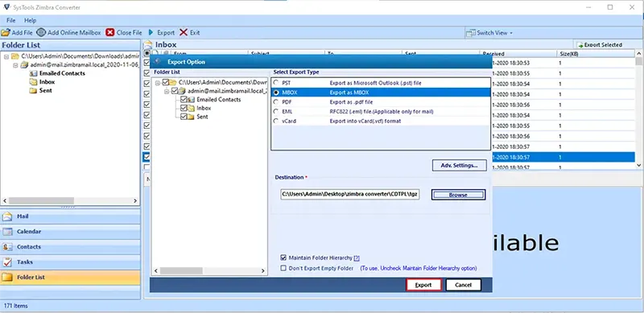Click the 171 Items status bar text
This screenshot has height=313, width=644.
pyautogui.click(x=15, y=306)
